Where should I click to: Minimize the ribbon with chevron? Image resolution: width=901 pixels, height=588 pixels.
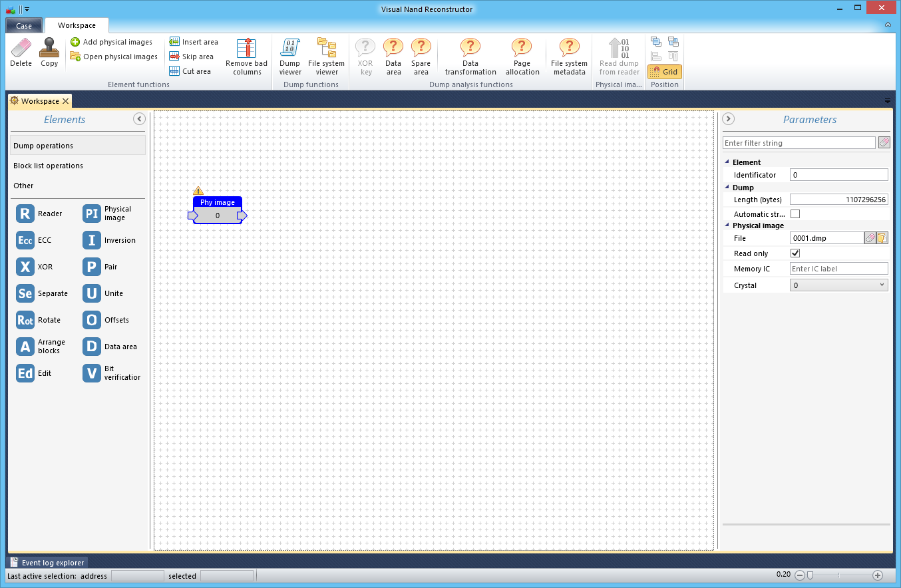click(x=888, y=25)
